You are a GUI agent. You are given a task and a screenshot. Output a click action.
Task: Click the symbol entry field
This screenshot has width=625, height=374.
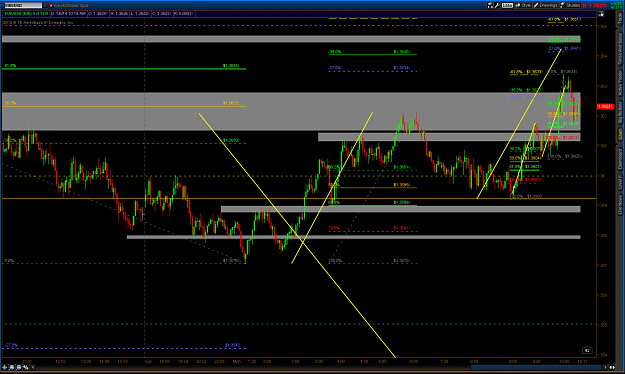coord(23,5)
